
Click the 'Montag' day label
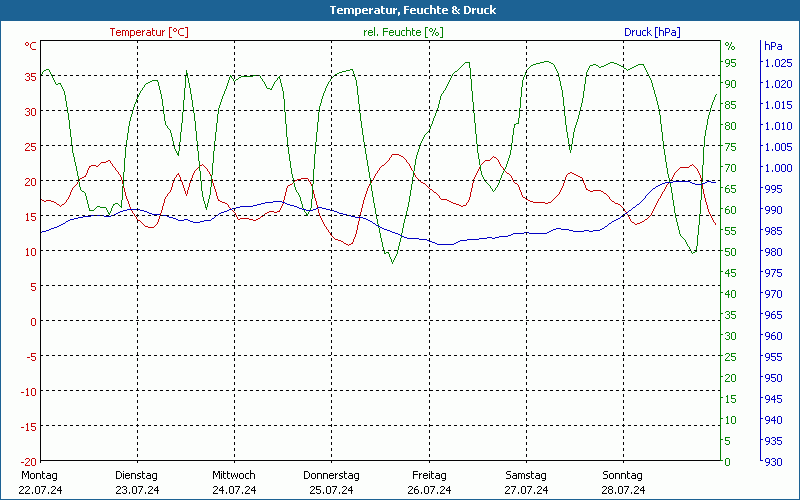(x=39, y=475)
